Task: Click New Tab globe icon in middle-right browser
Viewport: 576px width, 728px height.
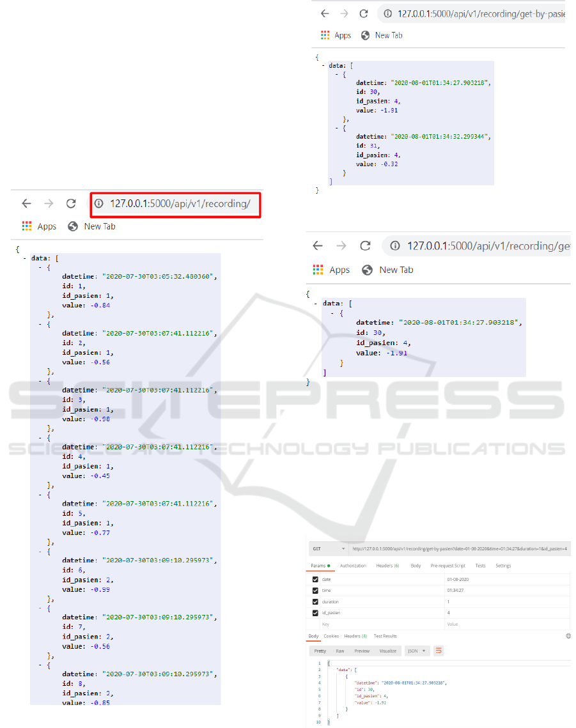Action: point(367,270)
